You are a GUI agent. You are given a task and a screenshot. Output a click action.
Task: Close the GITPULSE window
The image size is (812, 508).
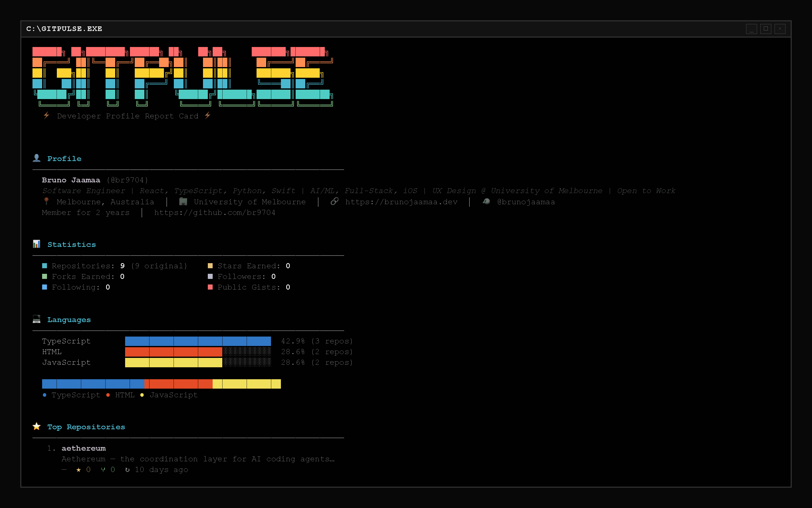780,29
